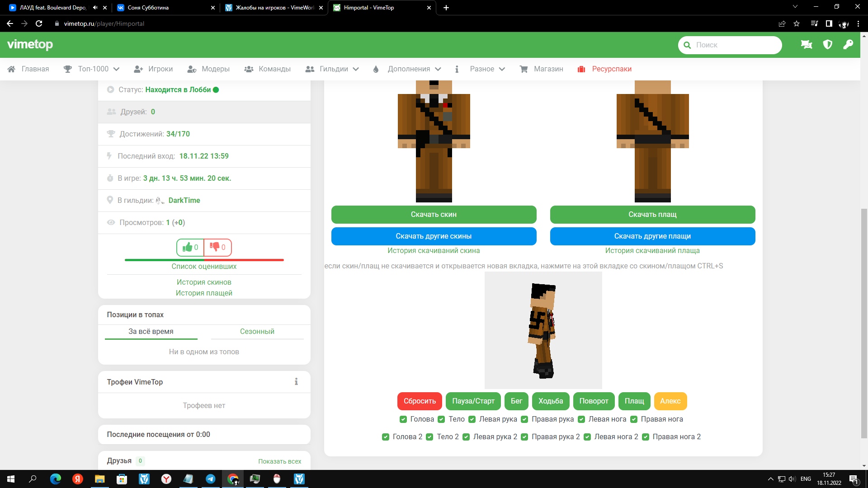Bookmark this page with star icon
Viewport: 868px width, 488px height.
point(797,23)
